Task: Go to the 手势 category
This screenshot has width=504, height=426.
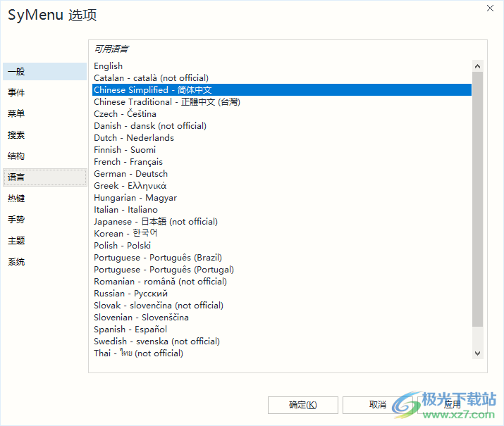Action: tap(44, 220)
